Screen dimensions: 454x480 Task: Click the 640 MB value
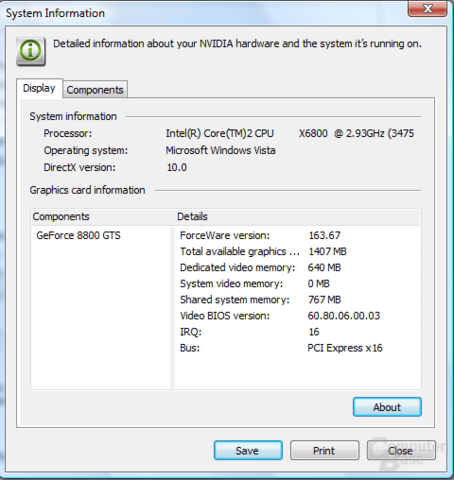click(324, 267)
